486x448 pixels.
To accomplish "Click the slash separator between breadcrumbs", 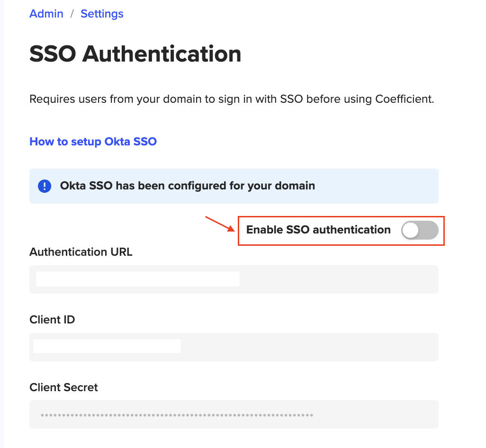I will 72,14.
